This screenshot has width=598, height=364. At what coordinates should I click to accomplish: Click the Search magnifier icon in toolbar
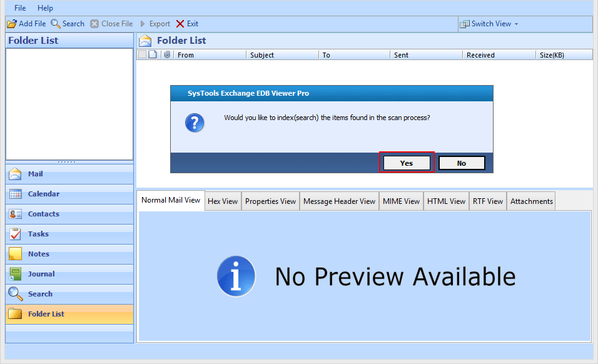pyautogui.click(x=56, y=24)
